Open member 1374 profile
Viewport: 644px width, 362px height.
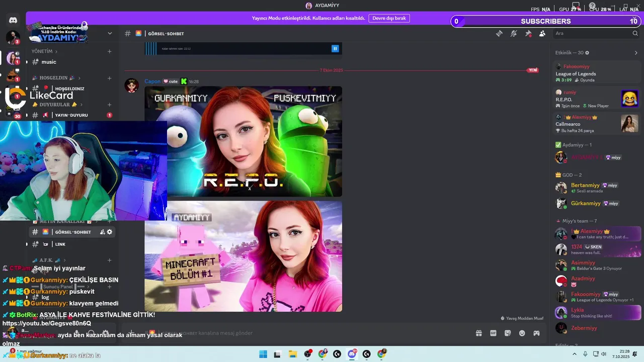point(598,249)
